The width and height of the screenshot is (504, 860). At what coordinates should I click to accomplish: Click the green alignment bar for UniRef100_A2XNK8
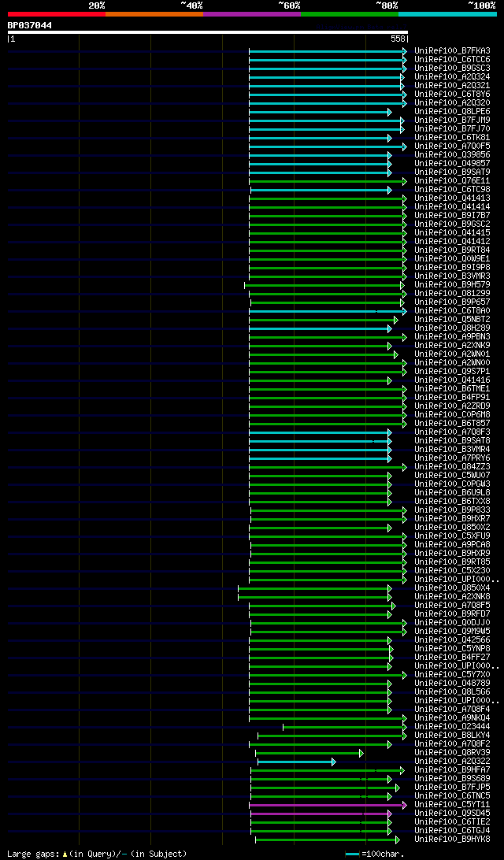315,597
